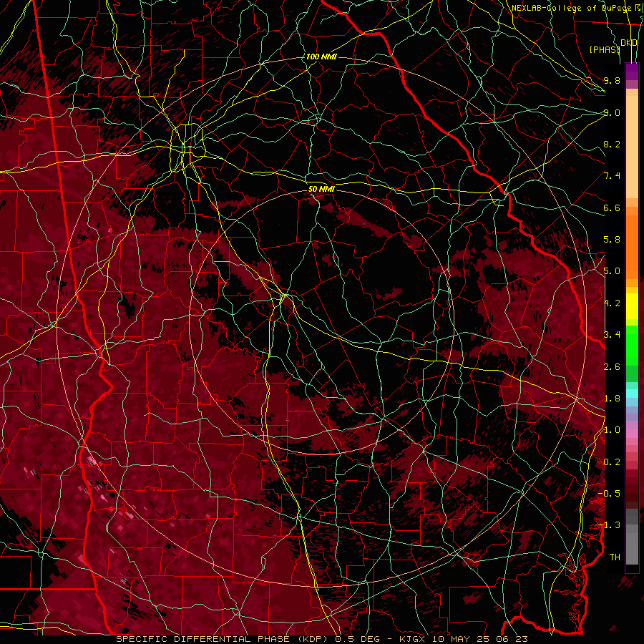This screenshot has height=644, width=644.
Task: Click the 7.4 legend value
Action: pos(612,176)
